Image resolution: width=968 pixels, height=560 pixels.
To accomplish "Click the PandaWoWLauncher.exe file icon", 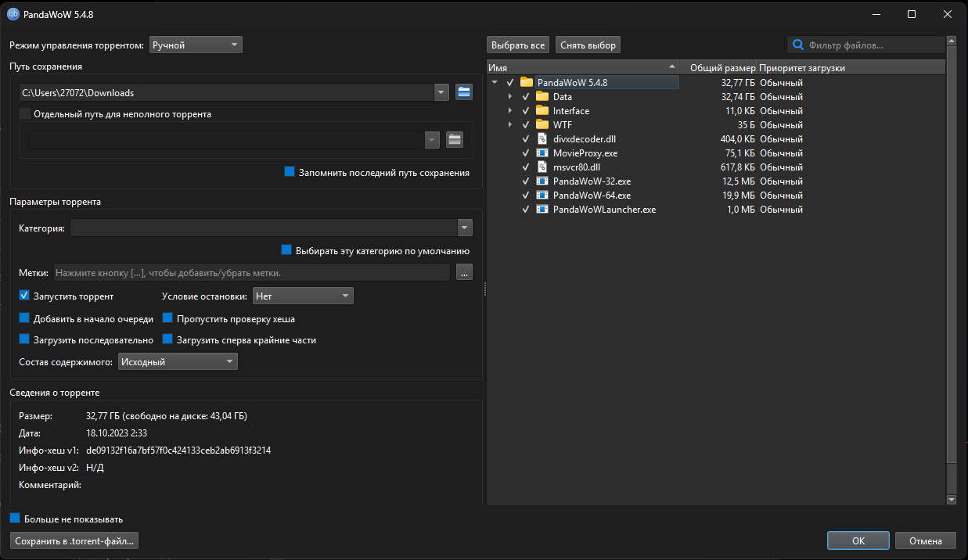I will (543, 210).
